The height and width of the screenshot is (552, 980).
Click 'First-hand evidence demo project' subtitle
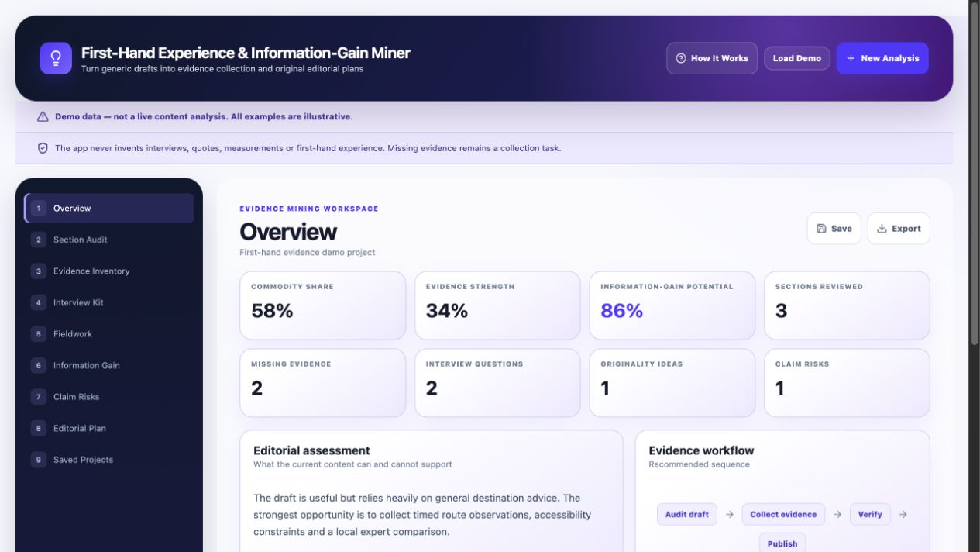pyautogui.click(x=308, y=253)
